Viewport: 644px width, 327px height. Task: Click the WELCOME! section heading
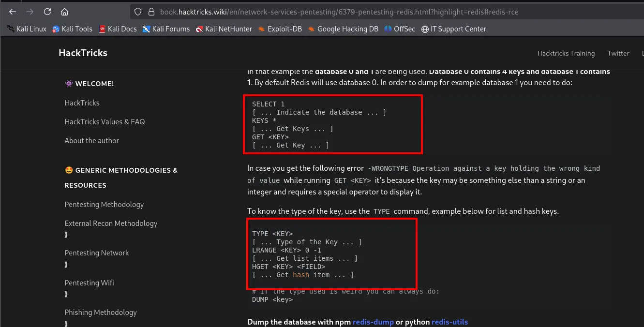click(89, 84)
